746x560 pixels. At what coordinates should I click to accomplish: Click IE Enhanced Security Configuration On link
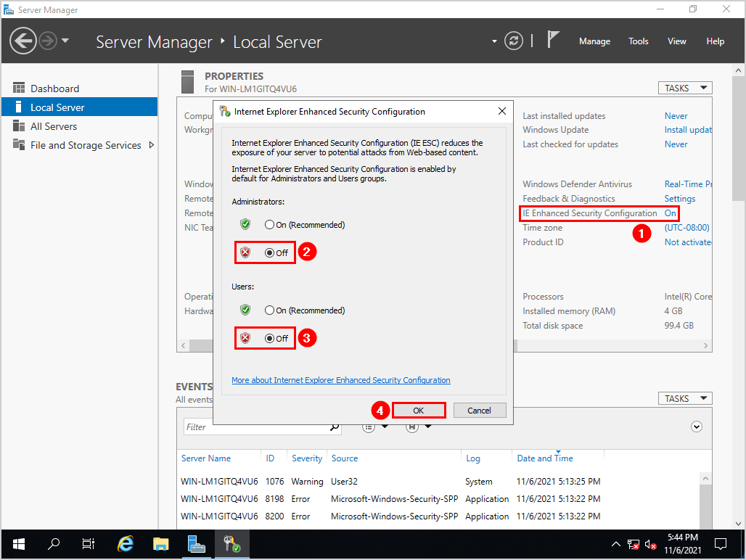pyautogui.click(x=670, y=213)
